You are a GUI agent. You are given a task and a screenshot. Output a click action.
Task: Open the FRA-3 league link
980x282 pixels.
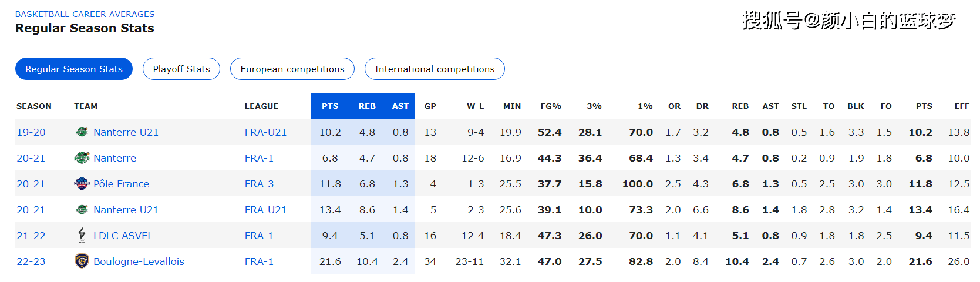260,184
